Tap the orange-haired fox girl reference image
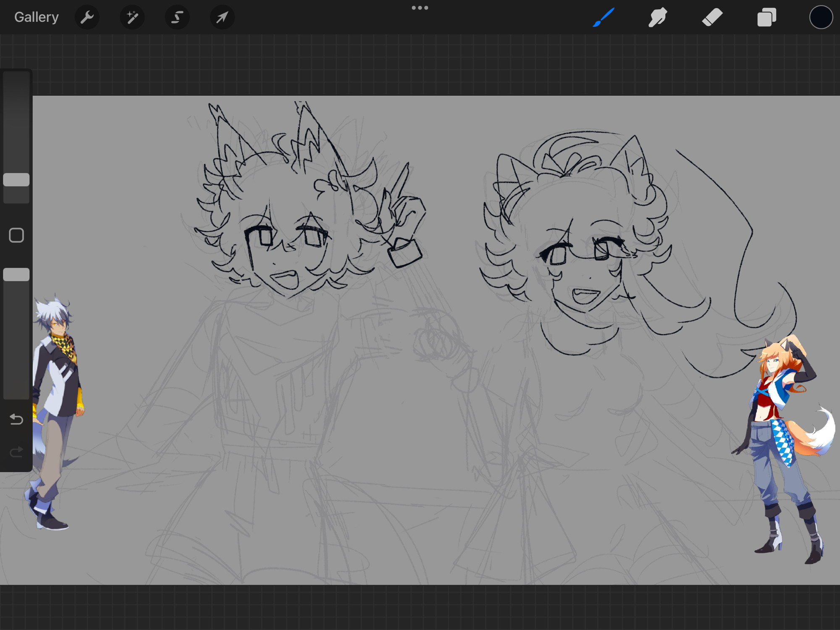The width and height of the screenshot is (840, 630). tap(783, 449)
